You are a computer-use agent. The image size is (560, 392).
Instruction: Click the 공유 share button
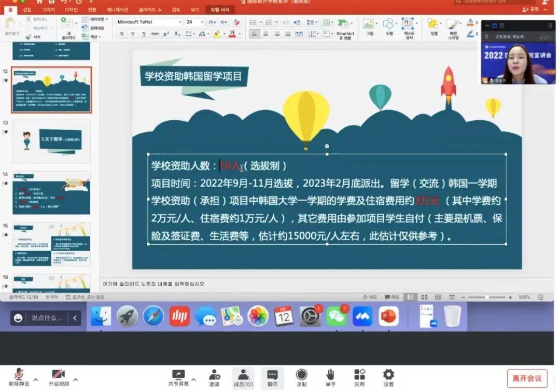531,10
